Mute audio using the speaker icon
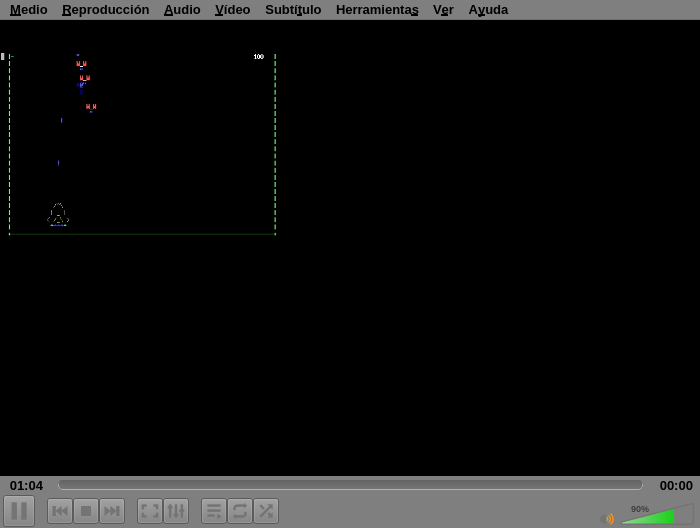 point(607,519)
